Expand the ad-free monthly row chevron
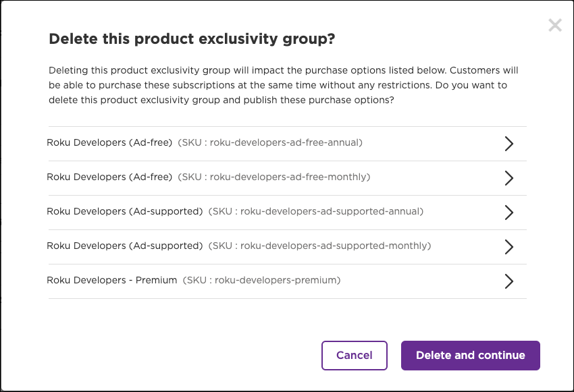Image resolution: width=574 pixels, height=392 pixels. click(x=509, y=178)
